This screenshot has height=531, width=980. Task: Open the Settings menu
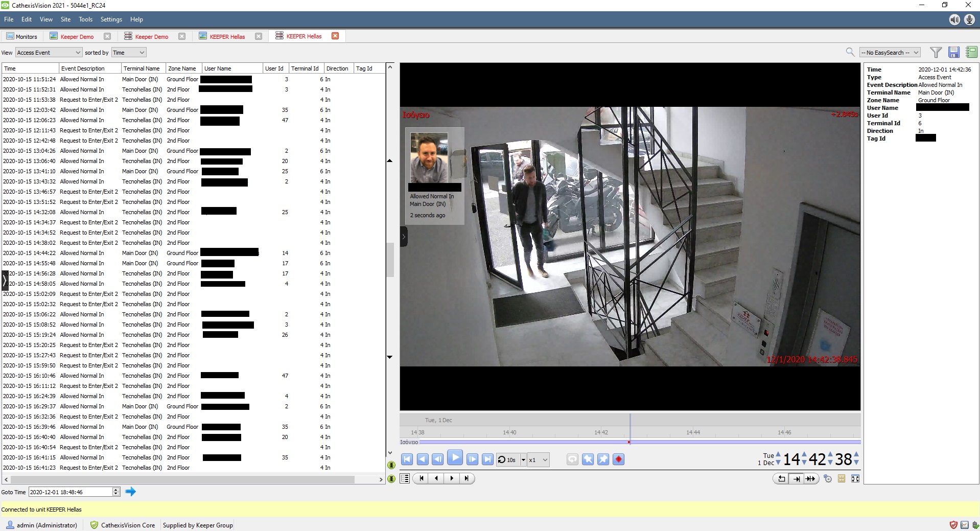pyautogui.click(x=111, y=19)
